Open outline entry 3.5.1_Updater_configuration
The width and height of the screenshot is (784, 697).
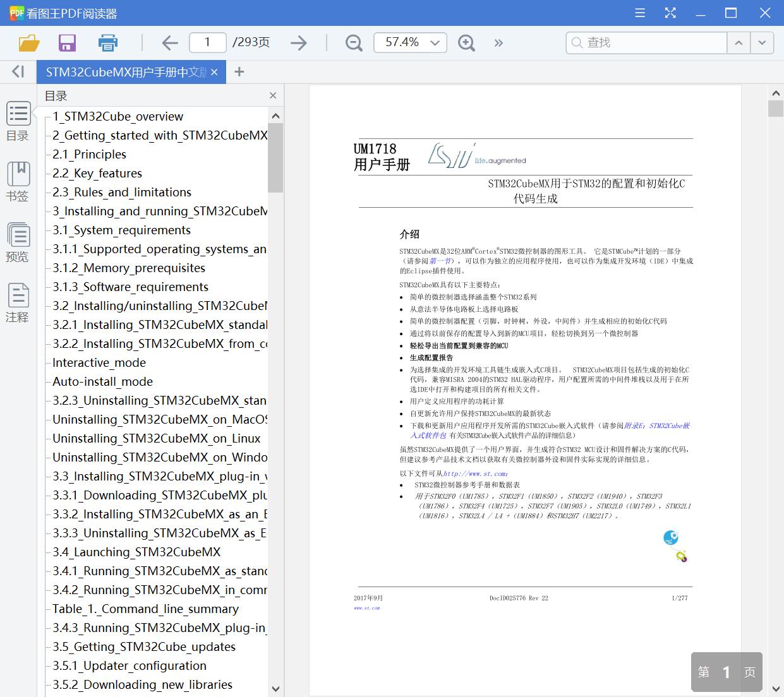click(130, 665)
